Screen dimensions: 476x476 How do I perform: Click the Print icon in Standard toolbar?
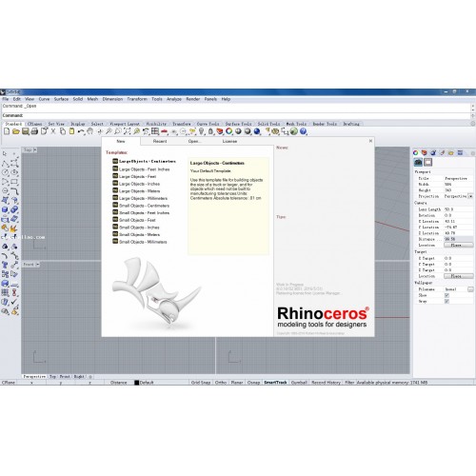[34, 131]
